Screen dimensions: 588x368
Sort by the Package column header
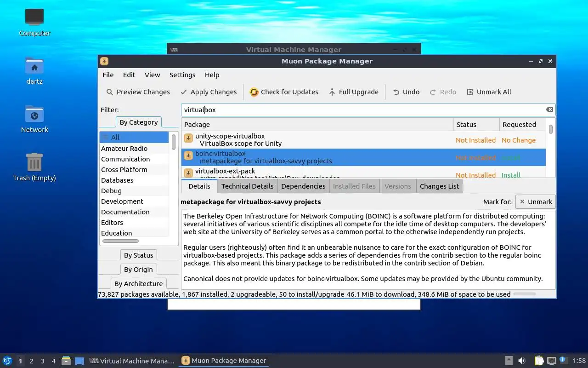(x=317, y=125)
